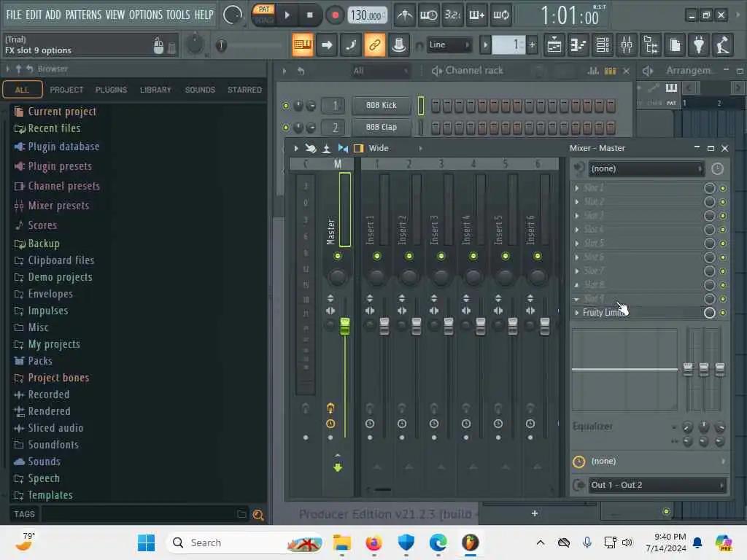Expand Slot 1 effect menu arrow
Viewport: 747px width, 560px height.
click(577, 188)
